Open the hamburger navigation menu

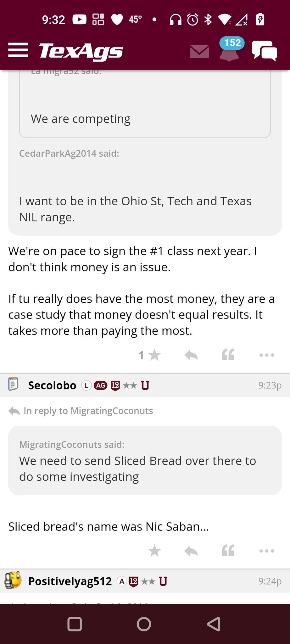coord(18,50)
